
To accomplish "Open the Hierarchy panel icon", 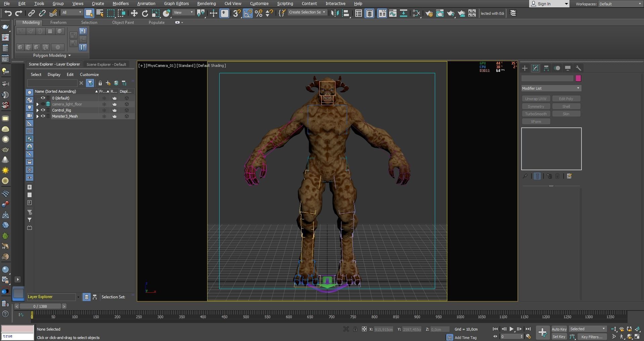I will pos(546,68).
